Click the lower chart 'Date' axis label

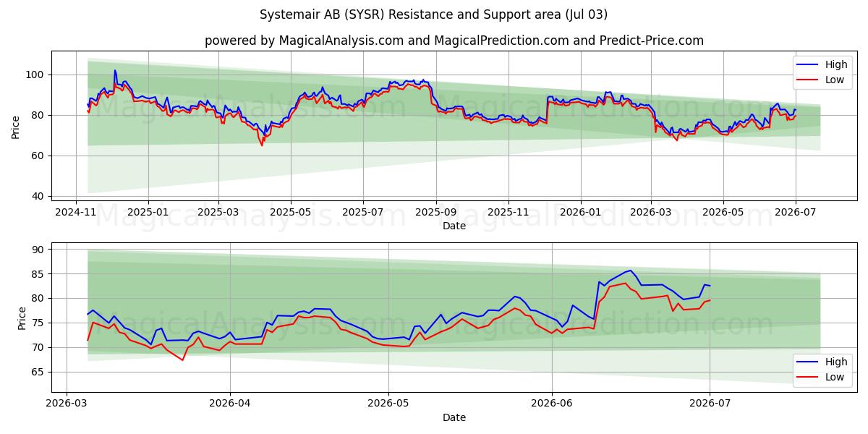point(454,417)
